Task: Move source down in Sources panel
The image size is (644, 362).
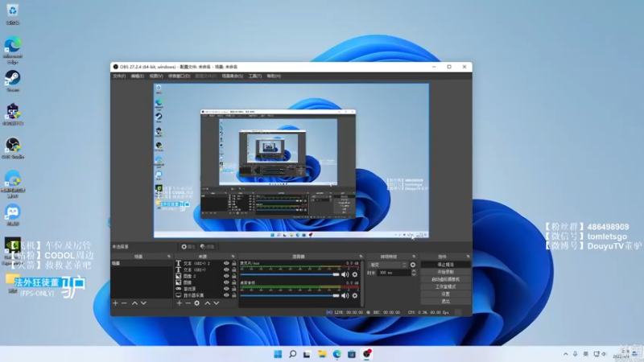Action: click(216, 303)
